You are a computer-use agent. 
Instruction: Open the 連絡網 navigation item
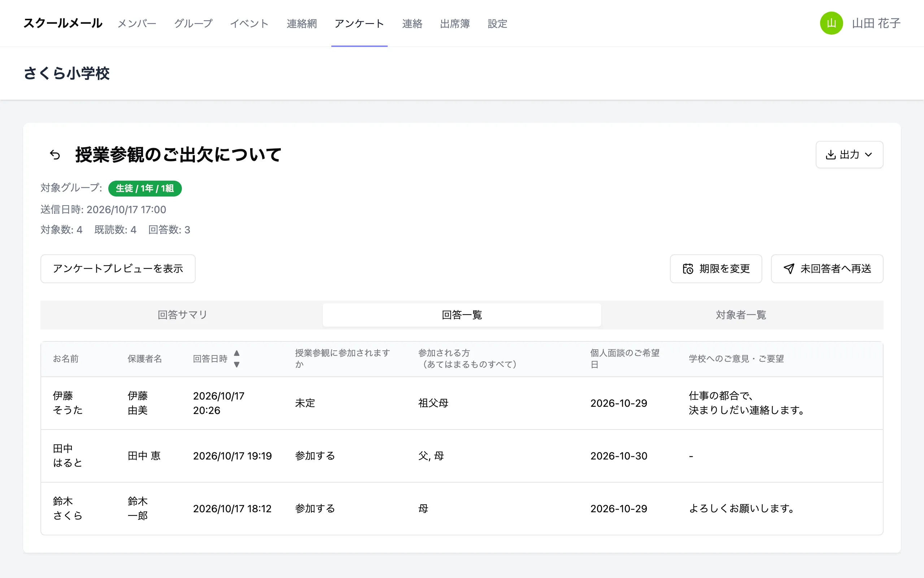[x=302, y=24]
